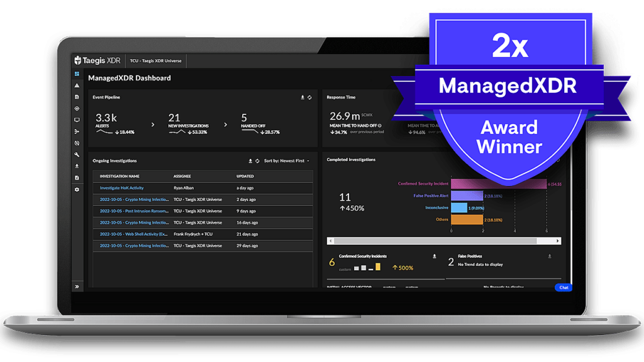The width and height of the screenshot is (644, 362).
Task: Open the settings gear icon in sidebar
Action: click(x=77, y=190)
